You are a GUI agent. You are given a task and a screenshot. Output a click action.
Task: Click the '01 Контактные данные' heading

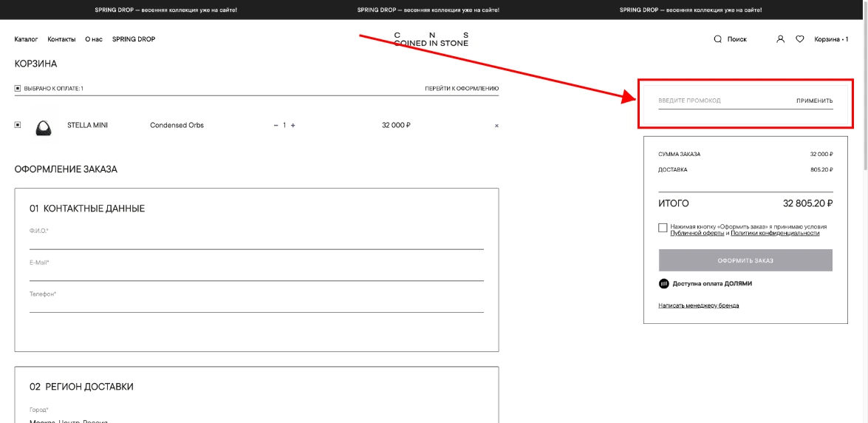[x=87, y=209]
